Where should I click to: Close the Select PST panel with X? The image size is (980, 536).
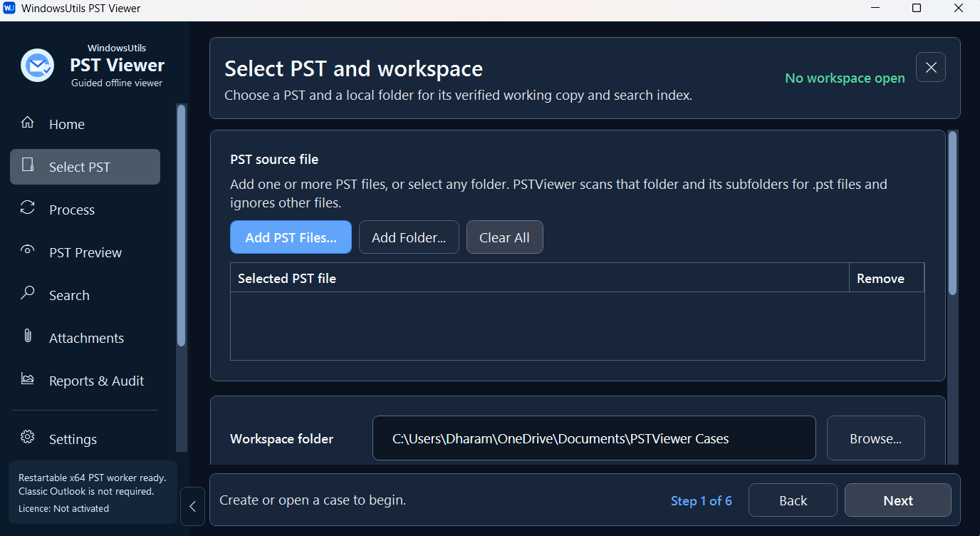point(931,67)
